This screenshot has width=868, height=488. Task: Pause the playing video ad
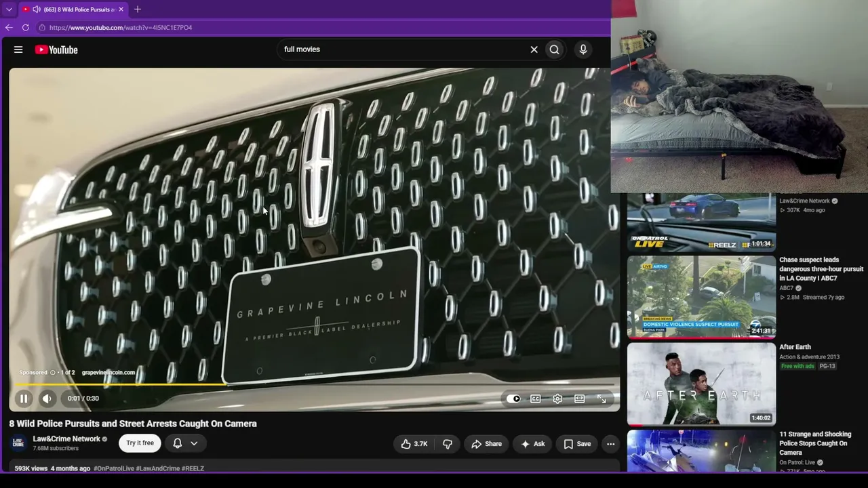point(24,399)
